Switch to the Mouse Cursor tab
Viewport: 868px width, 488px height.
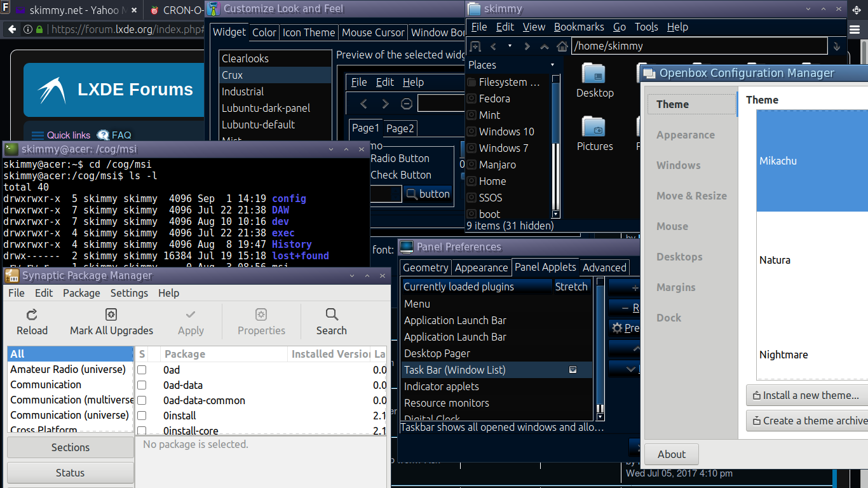pyautogui.click(x=373, y=32)
